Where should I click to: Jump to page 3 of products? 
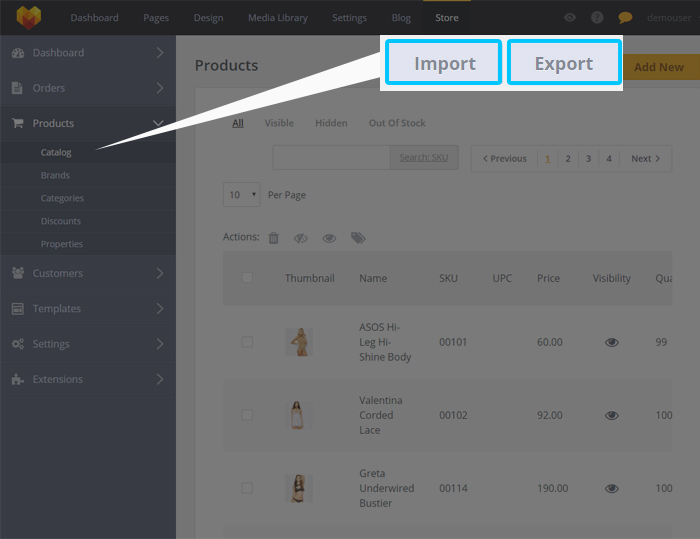pos(588,159)
